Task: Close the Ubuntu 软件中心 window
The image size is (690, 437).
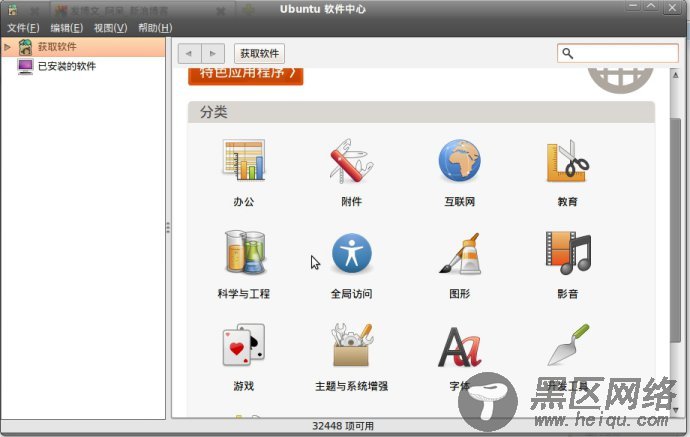Action: pos(672,7)
